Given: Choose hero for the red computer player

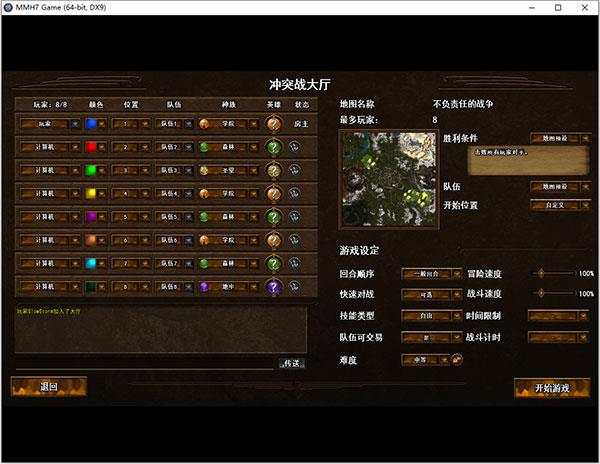Looking at the screenshot, I should click(x=273, y=147).
